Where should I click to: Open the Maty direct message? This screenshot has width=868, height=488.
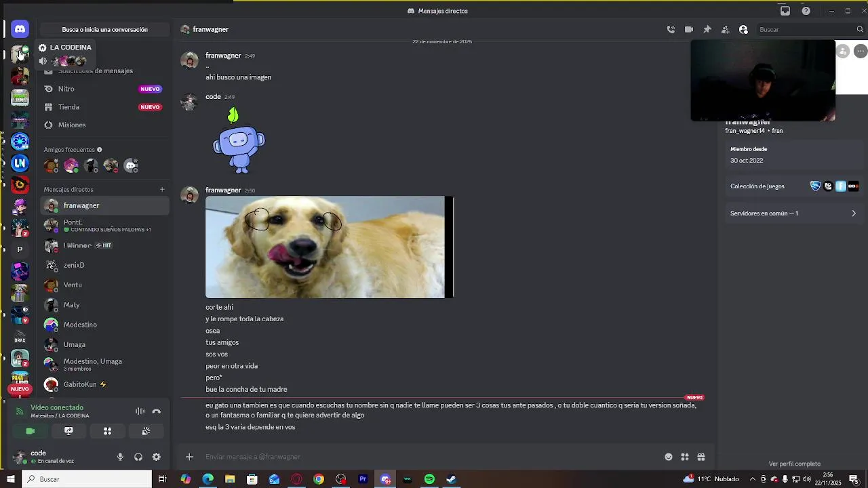coord(104,305)
